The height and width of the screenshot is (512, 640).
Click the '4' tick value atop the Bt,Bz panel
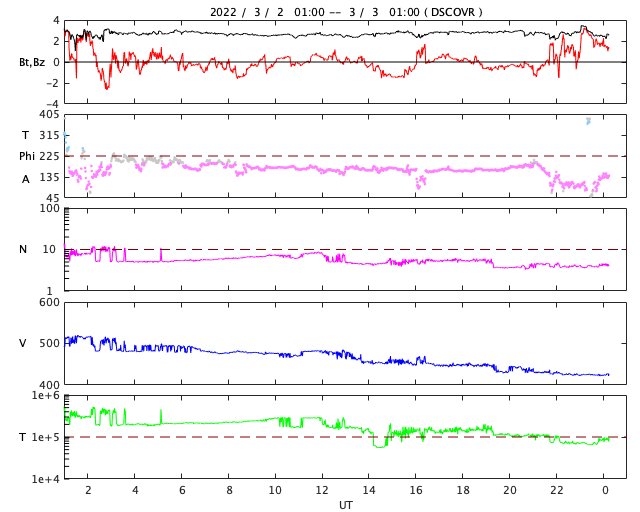pyautogui.click(x=56, y=21)
